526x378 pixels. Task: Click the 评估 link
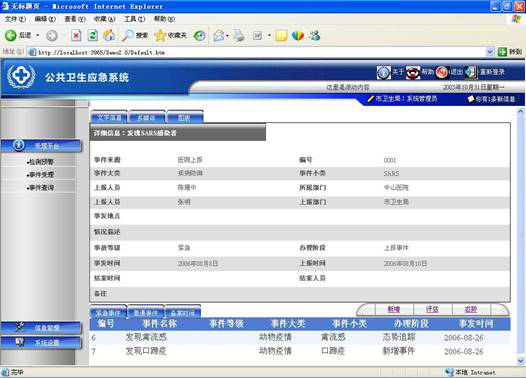[x=432, y=309]
